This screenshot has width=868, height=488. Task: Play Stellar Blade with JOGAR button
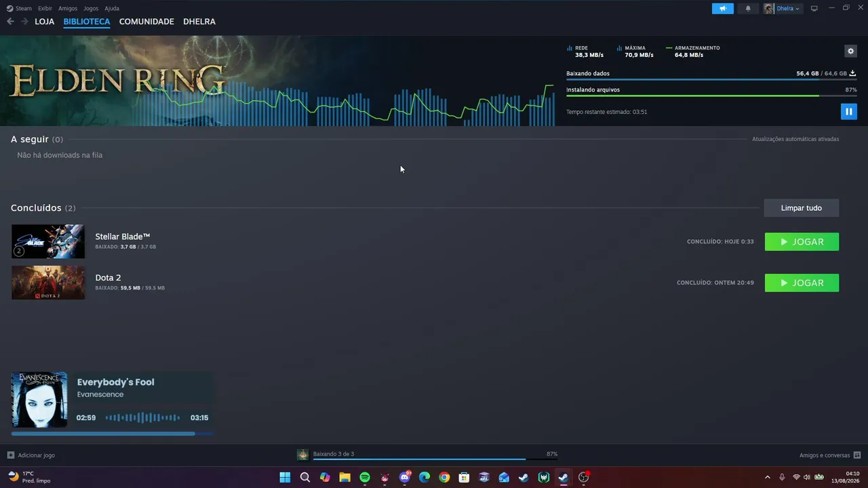tap(802, 242)
